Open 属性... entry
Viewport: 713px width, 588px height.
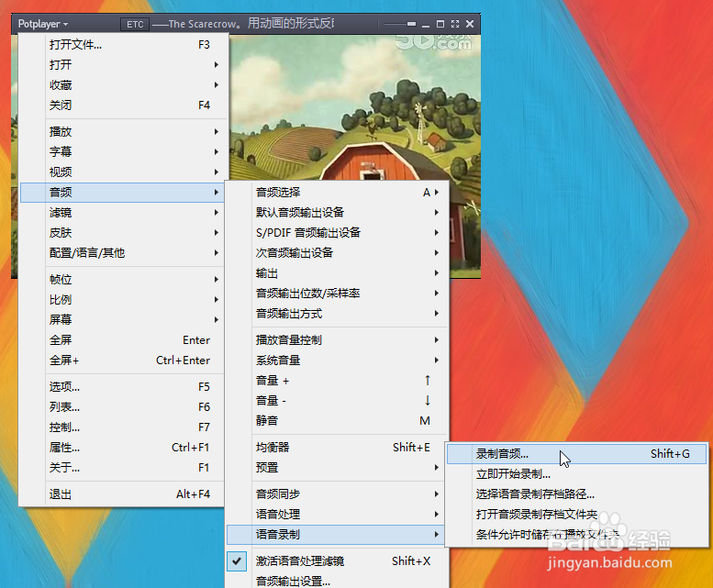click(x=122, y=448)
